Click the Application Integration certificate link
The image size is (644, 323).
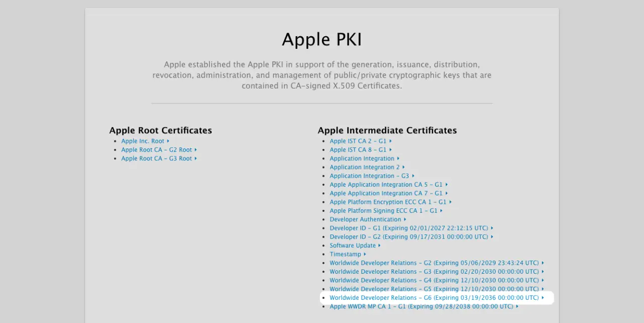click(x=365, y=158)
